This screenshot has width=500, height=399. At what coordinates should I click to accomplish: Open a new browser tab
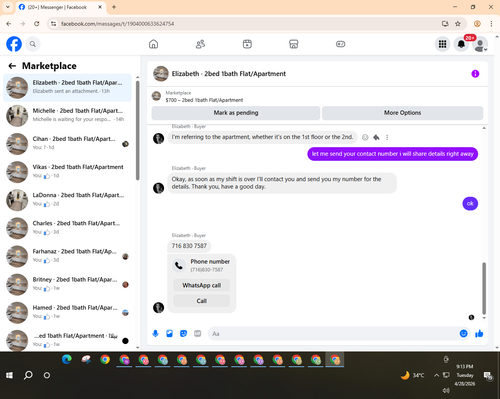pyautogui.click(x=114, y=7)
